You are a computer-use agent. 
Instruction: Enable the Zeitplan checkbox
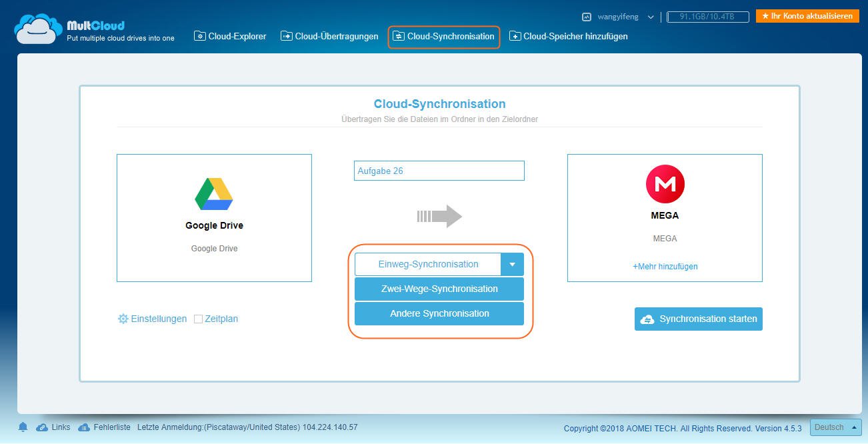(198, 319)
